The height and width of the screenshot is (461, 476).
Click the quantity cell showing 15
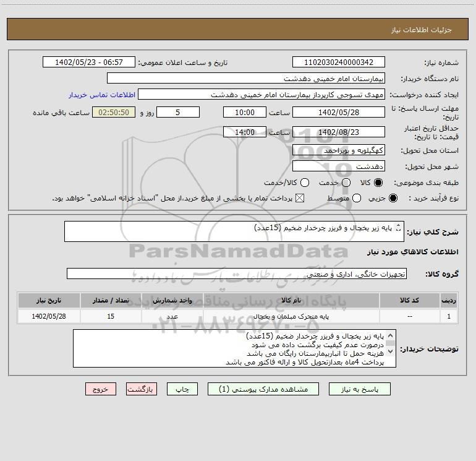coord(111,316)
